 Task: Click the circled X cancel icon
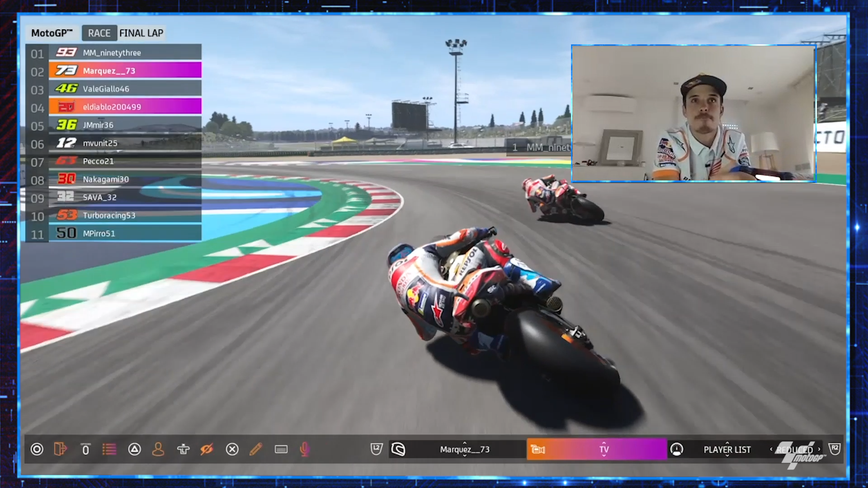(x=232, y=449)
